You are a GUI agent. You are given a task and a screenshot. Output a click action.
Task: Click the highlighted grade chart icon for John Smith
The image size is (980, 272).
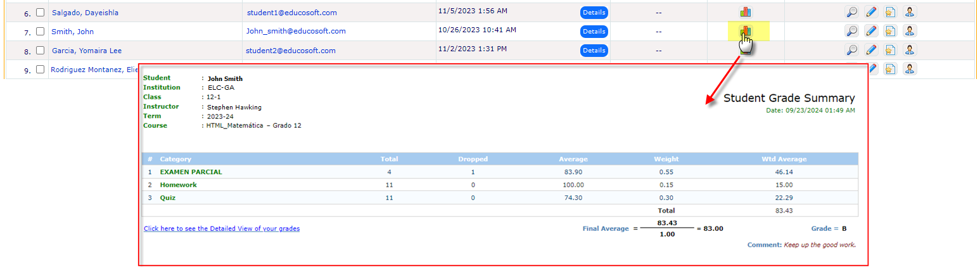pyautogui.click(x=745, y=31)
